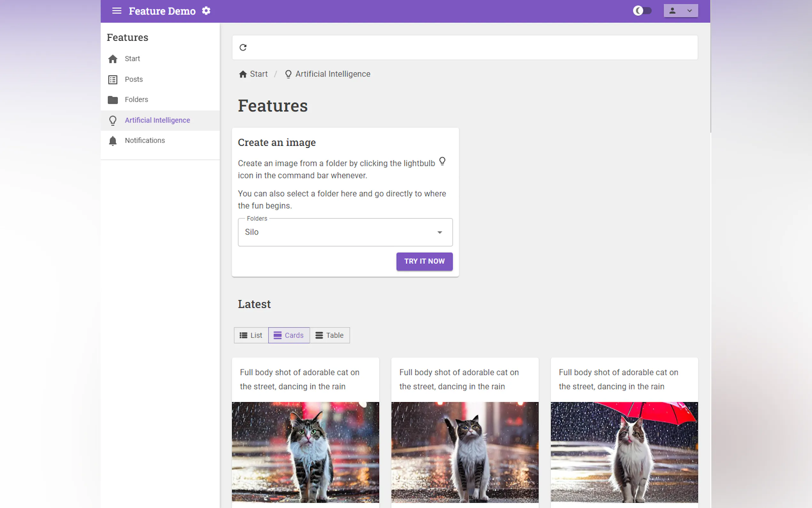Click the Posts list icon in sidebar
Image resolution: width=812 pixels, height=508 pixels.
(113, 80)
